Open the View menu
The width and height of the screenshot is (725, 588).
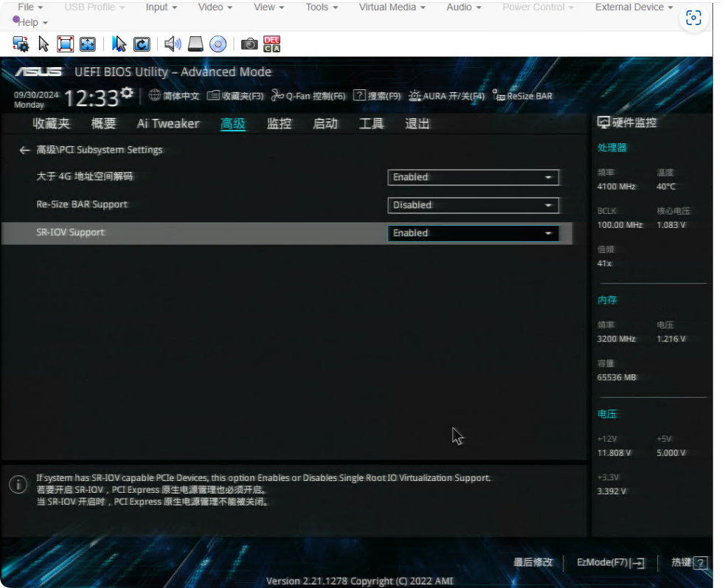pos(268,7)
